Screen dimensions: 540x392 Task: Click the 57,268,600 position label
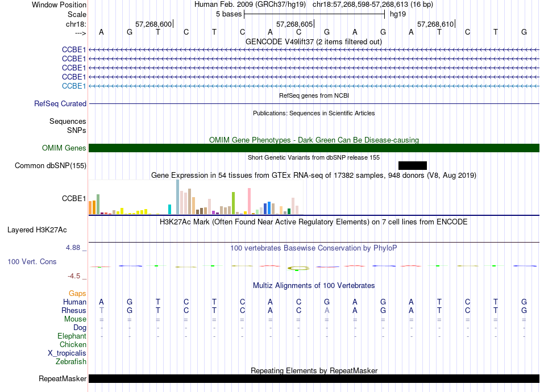(153, 24)
